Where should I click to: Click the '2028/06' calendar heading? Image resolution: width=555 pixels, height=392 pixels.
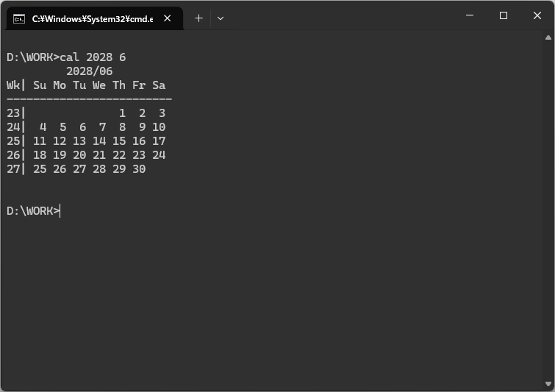(x=90, y=71)
